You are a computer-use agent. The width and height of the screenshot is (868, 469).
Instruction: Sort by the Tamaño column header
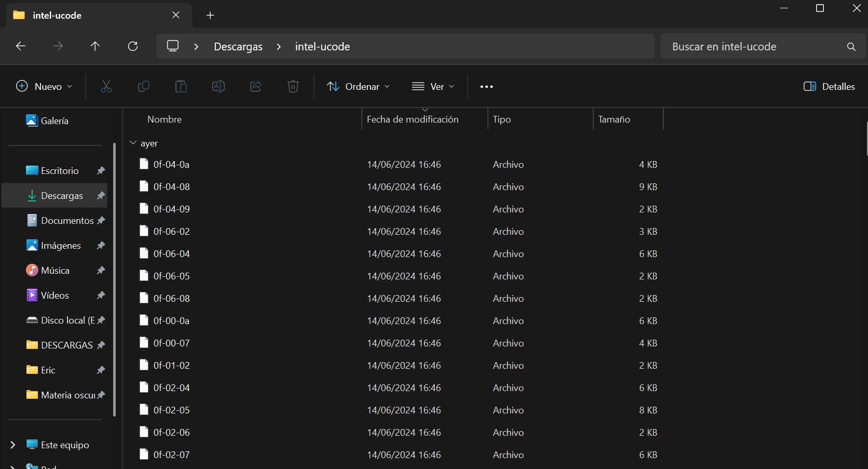pyautogui.click(x=614, y=119)
